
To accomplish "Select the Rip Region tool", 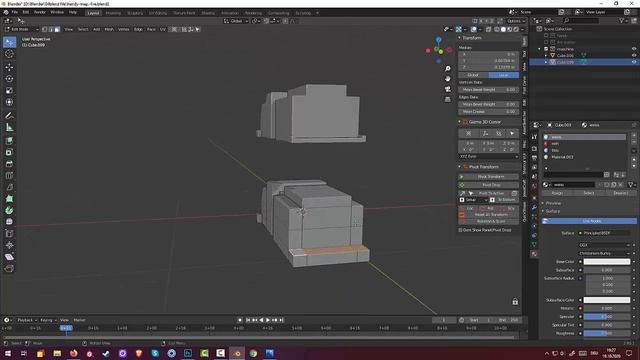I will tap(9, 269).
